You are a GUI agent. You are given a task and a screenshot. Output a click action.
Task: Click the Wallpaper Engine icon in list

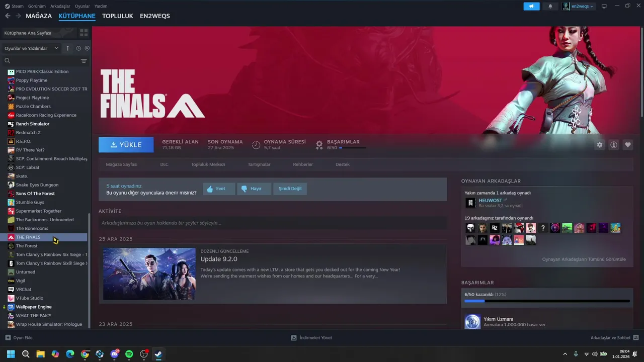(11, 307)
